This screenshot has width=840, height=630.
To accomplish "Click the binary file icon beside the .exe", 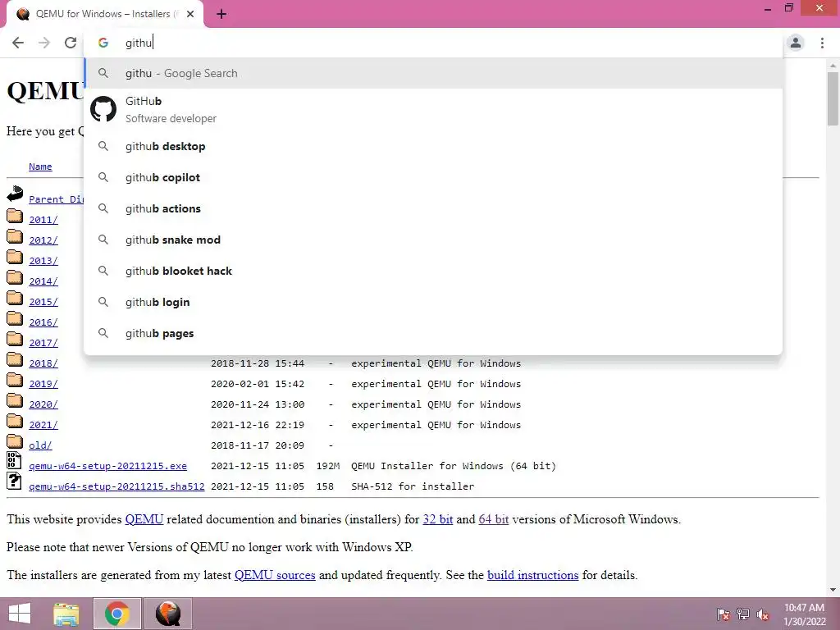I will pyautogui.click(x=14, y=461).
